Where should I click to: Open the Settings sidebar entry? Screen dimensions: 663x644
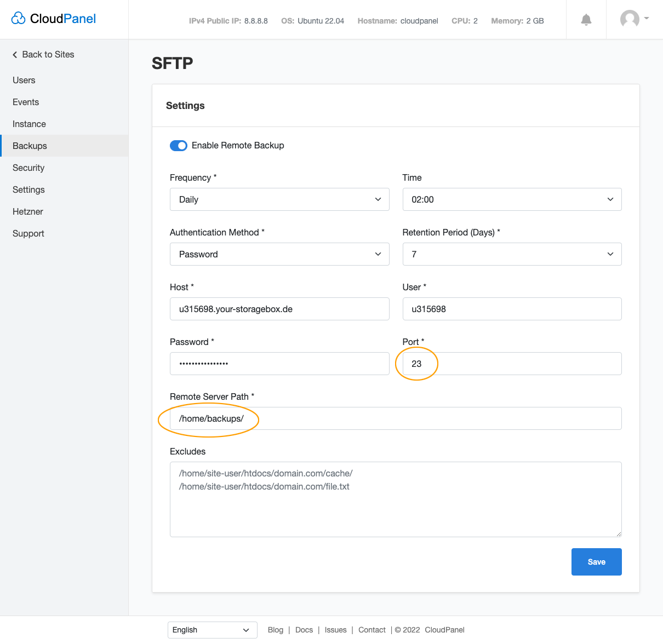pos(28,189)
